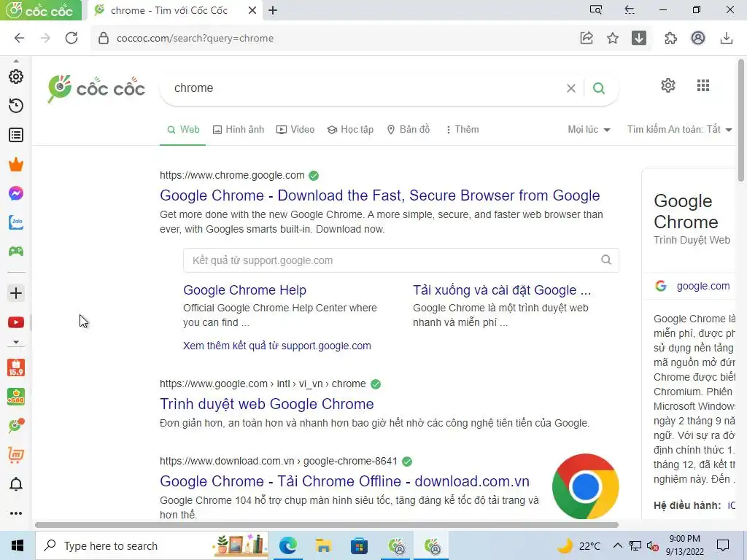
Task: Click the vertical page scrollbar
Action: (x=741, y=120)
